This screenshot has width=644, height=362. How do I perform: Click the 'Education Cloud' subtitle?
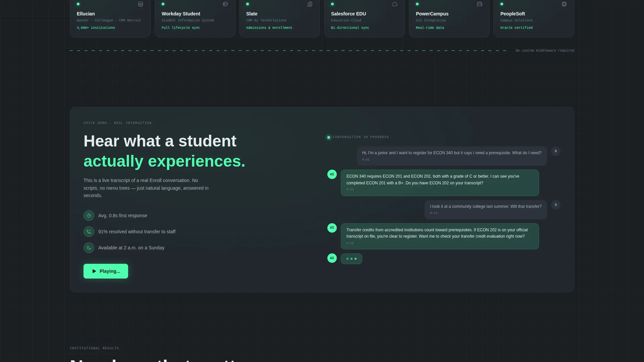click(x=346, y=20)
